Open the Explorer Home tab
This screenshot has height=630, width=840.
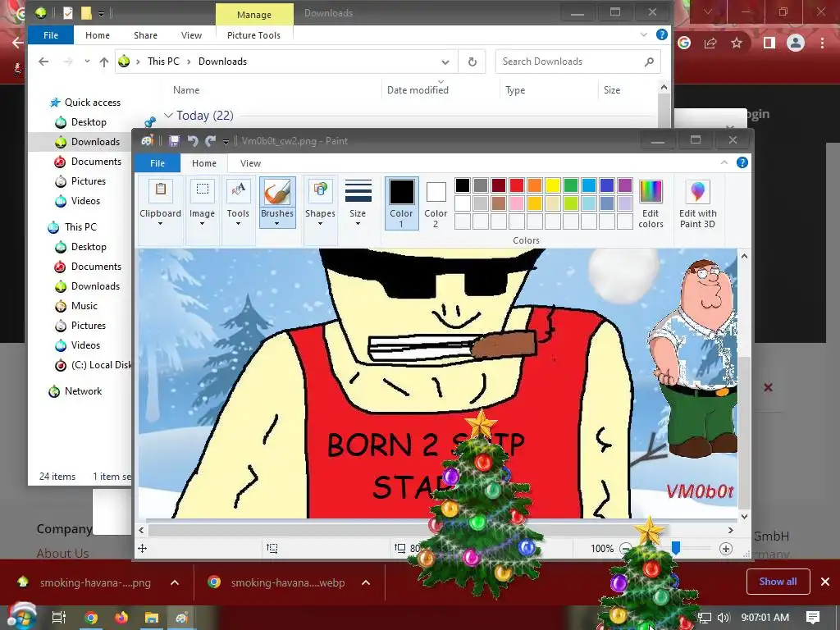click(98, 34)
